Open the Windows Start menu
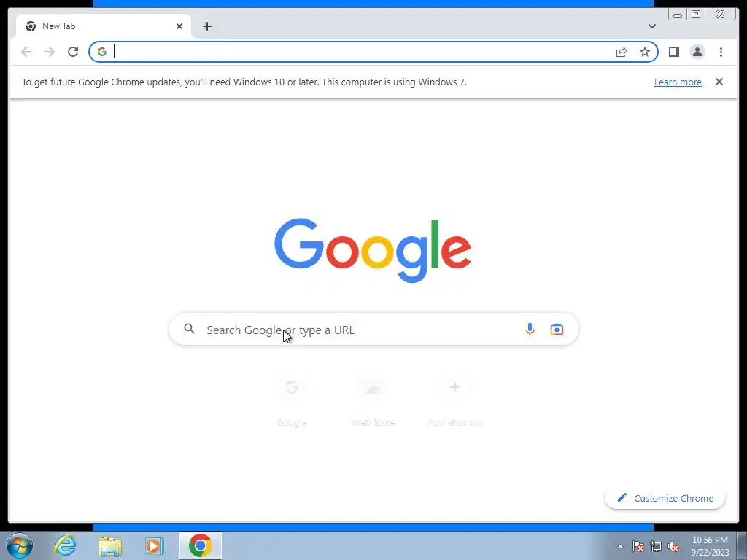The width and height of the screenshot is (747, 560). tap(20, 545)
